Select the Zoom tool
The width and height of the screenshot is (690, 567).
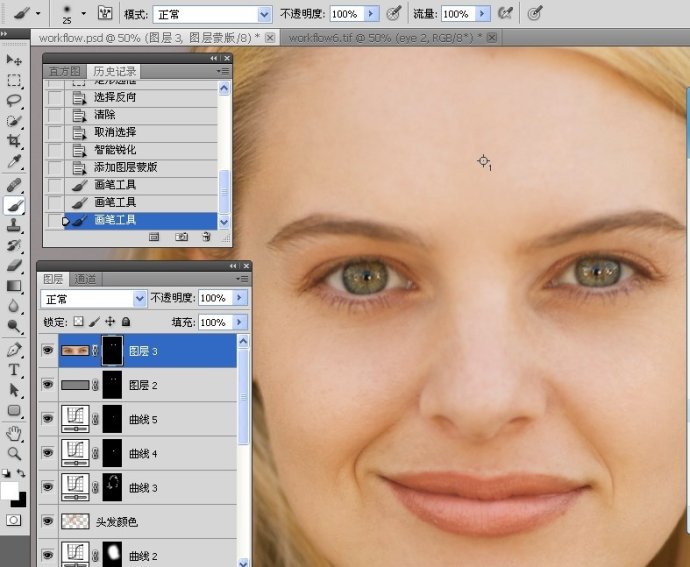pyautogui.click(x=14, y=453)
